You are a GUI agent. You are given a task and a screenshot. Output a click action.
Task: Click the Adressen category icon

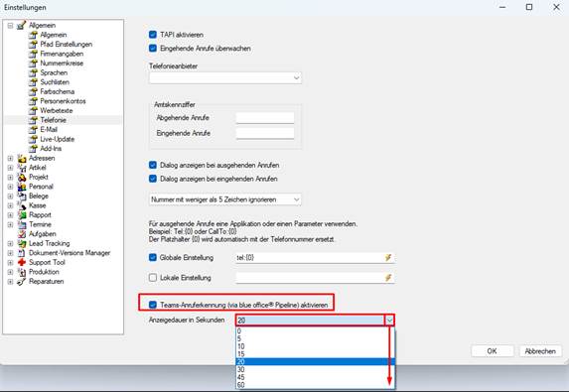tap(22, 158)
